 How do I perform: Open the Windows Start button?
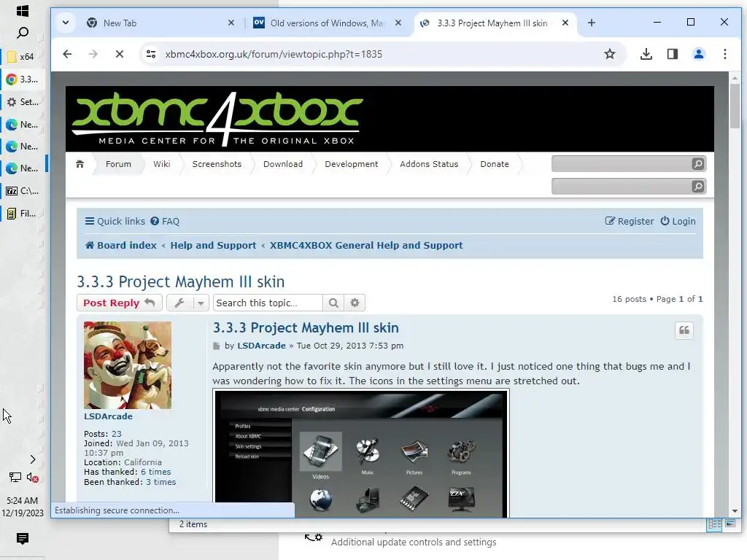click(x=23, y=10)
